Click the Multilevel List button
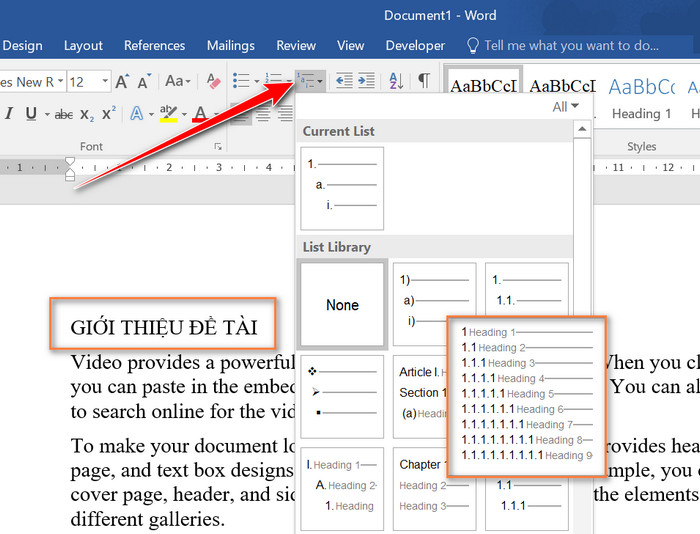Screen dimensions: 700x534 (x=310, y=81)
